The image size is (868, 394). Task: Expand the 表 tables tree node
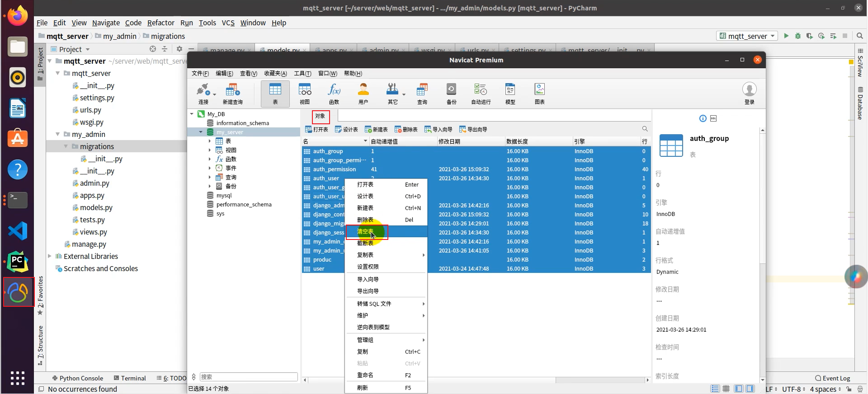point(210,141)
